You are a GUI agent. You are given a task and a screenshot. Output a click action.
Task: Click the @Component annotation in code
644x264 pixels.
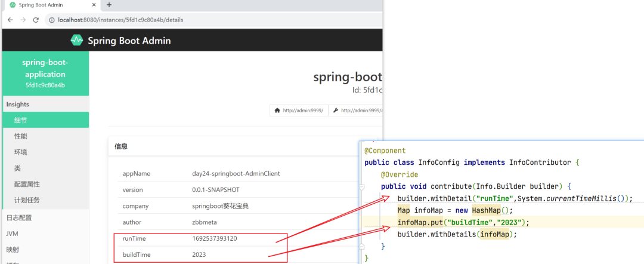coord(385,151)
